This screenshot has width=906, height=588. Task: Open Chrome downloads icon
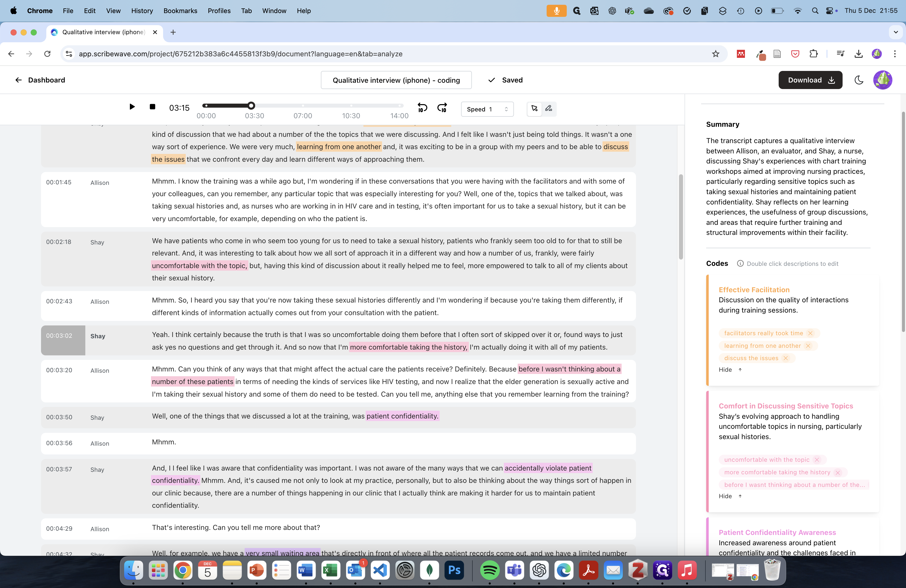(x=858, y=54)
